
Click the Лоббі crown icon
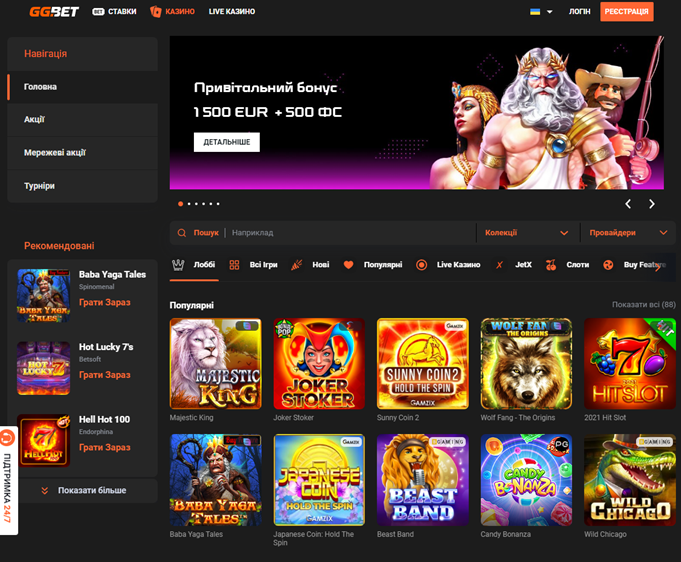point(178,265)
